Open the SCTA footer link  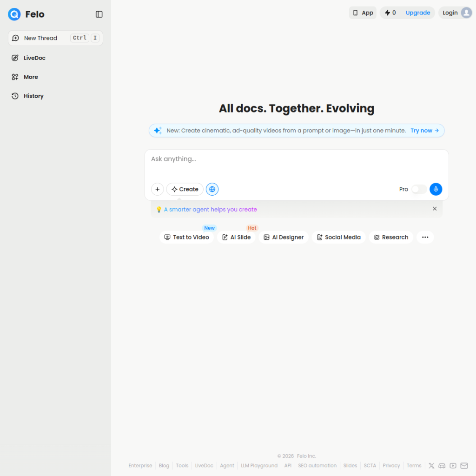370,465
